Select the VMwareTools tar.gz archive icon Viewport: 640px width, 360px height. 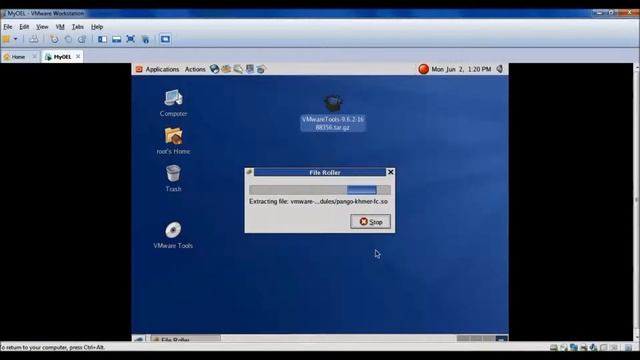pos(333,112)
